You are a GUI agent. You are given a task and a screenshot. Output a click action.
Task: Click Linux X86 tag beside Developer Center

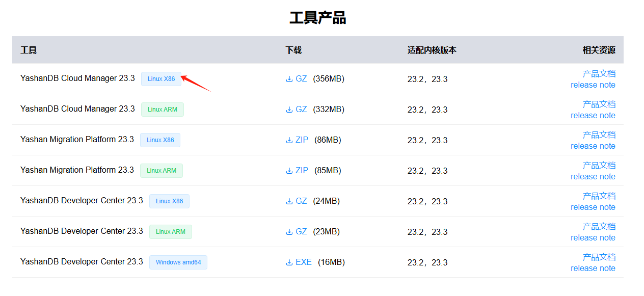pyautogui.click(x=169, y=201)
